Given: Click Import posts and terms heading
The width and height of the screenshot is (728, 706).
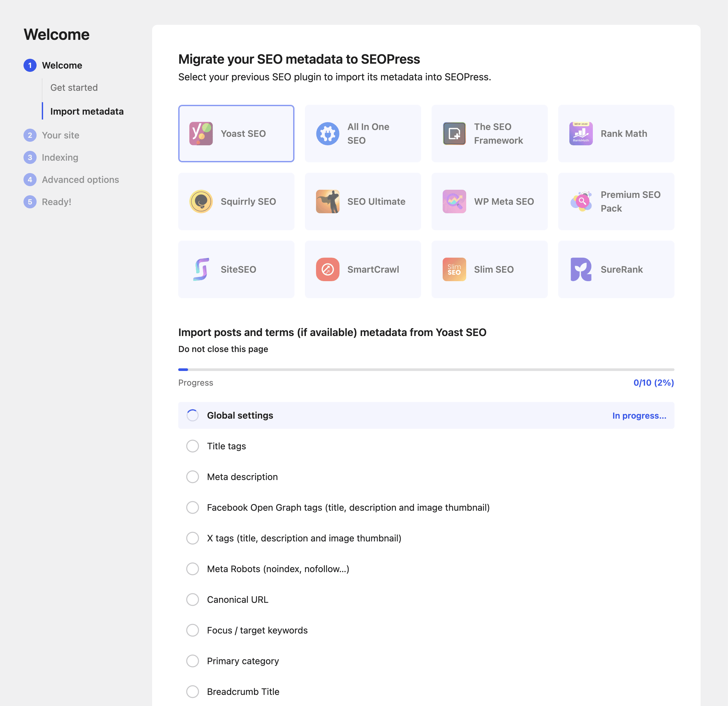Looking at the screenshot, I should tap(332, 332).
